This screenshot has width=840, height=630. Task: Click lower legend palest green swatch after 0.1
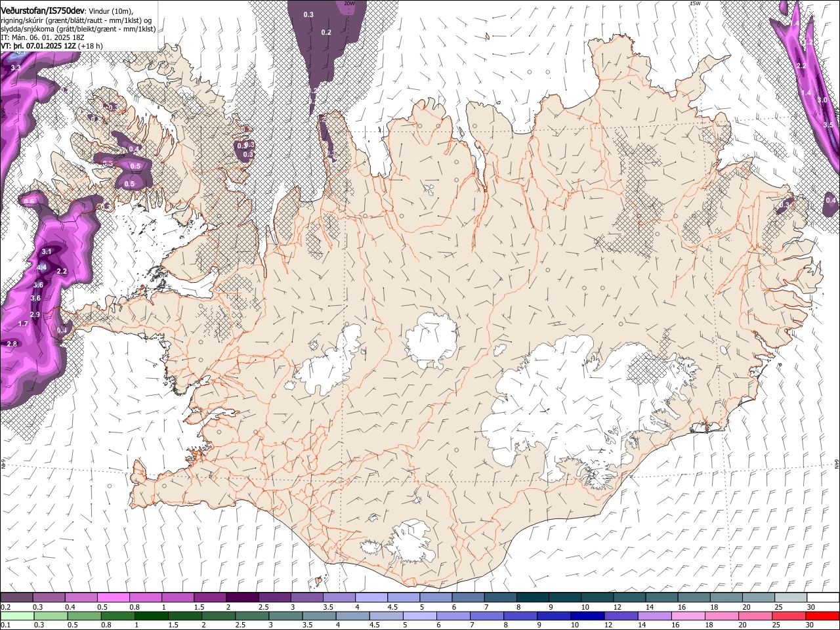click(x=16, y=616)
